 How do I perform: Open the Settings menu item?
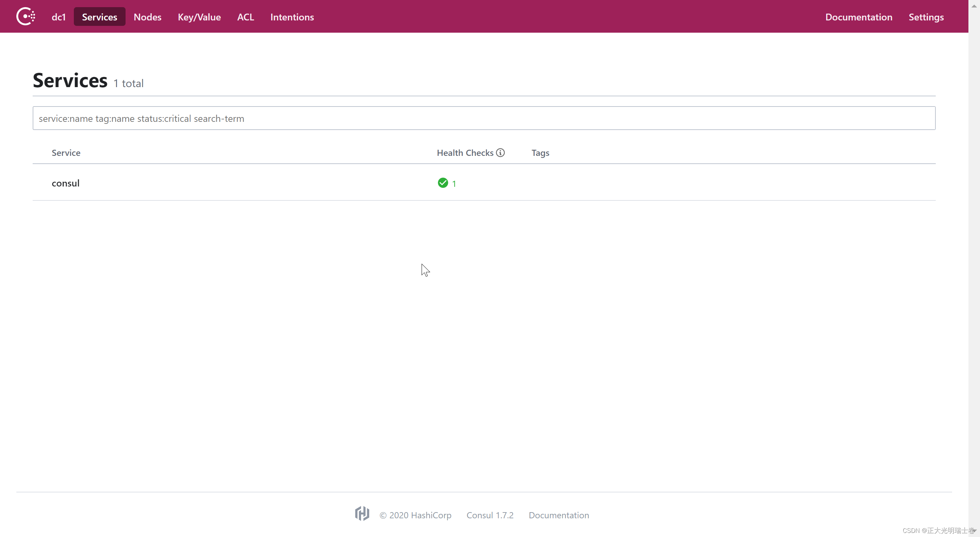click(926, 17)
